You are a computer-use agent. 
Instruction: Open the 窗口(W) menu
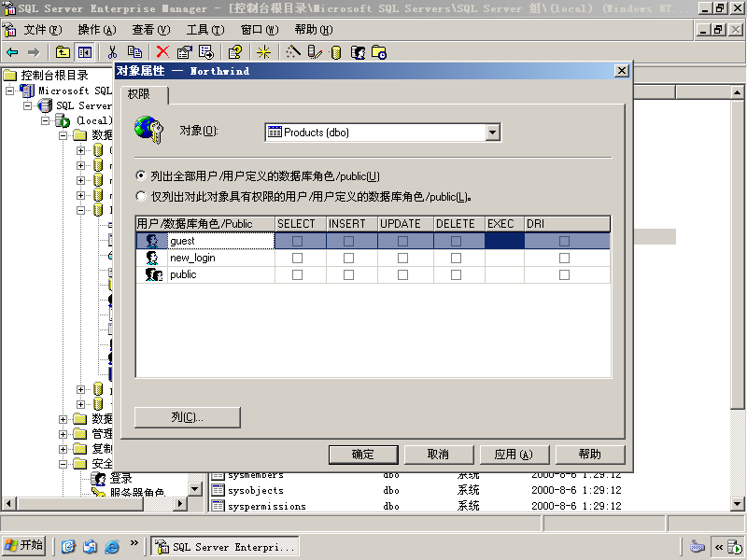click(260, 30)
